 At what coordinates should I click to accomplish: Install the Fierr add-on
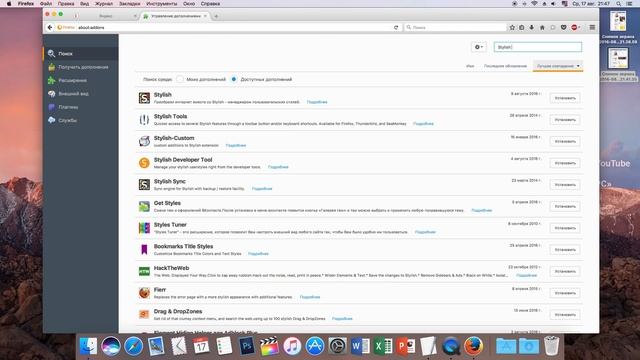pos(565,293)
